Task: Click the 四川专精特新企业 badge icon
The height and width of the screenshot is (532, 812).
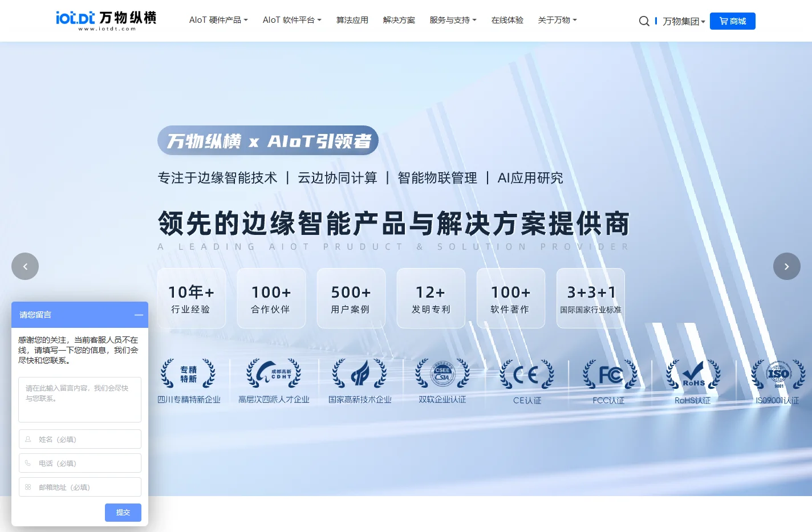Action: coord(189,374)
